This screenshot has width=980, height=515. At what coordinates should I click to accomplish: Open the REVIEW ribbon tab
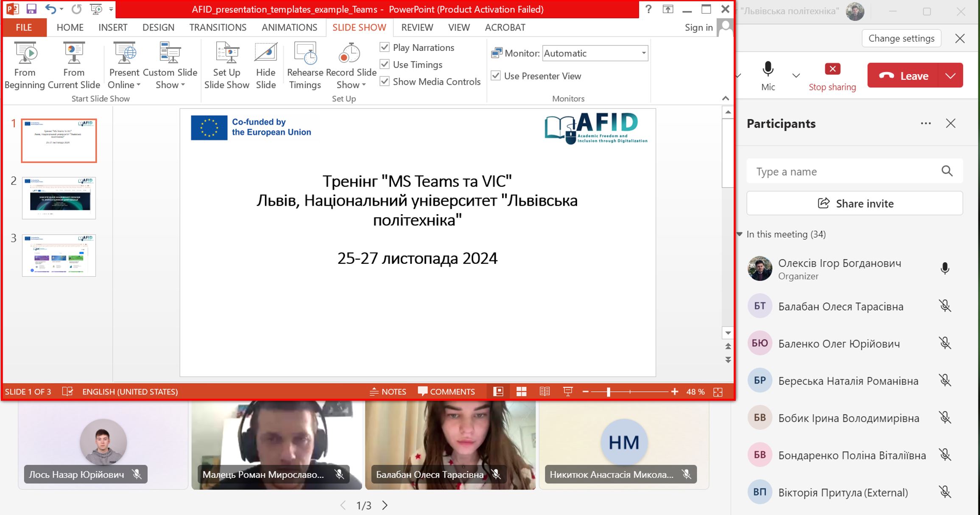coord(417,27)
